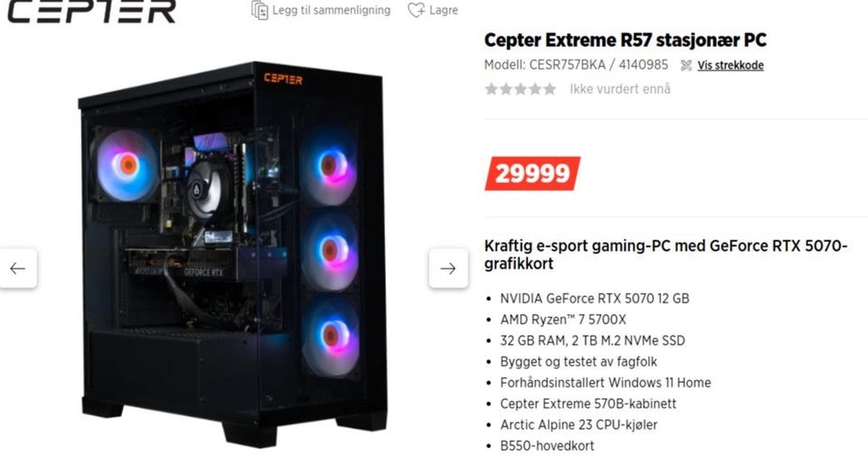The image size is (868, 458).
Task: Click the compare icon beside Legg til sammenligning
Action: point(259,10)
